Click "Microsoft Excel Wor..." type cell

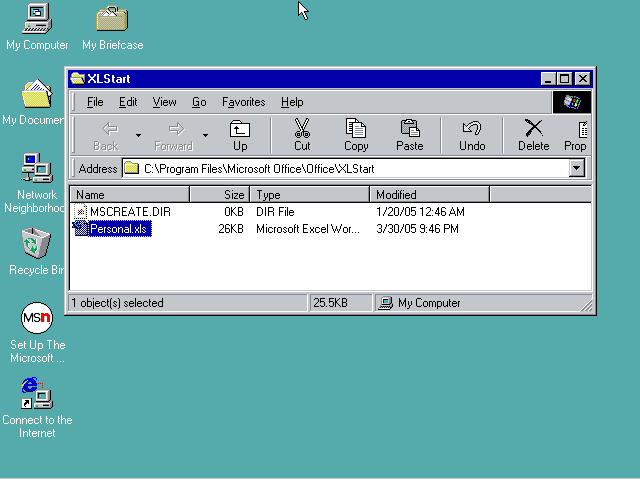(x=308, y=229)
